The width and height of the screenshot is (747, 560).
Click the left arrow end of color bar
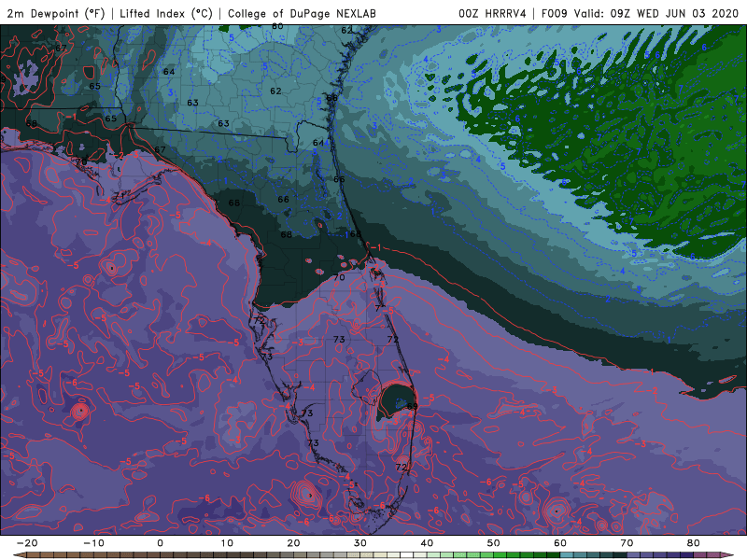click(19, 555)
